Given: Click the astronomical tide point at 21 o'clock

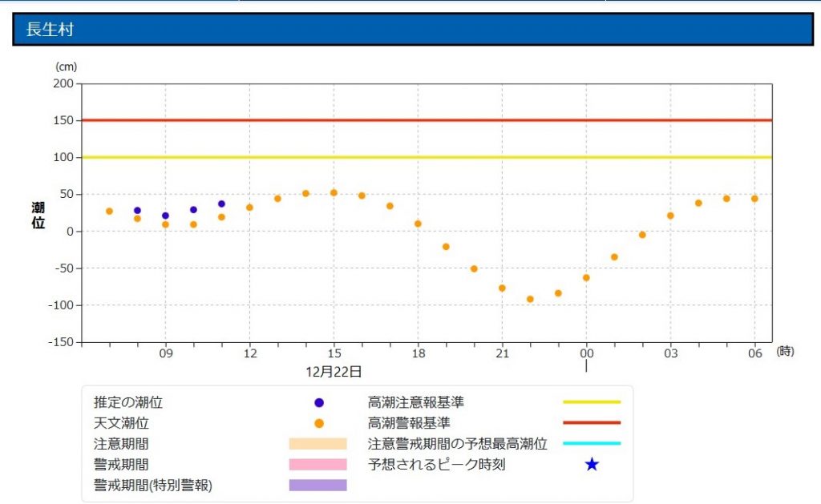Looking at the screenshot, I should click(502, 288).
